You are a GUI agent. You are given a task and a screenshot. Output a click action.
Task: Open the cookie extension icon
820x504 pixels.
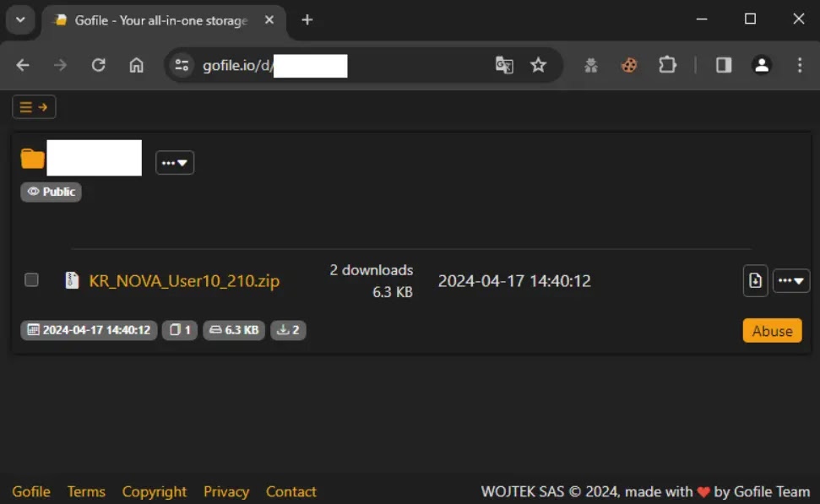[629, 65]
